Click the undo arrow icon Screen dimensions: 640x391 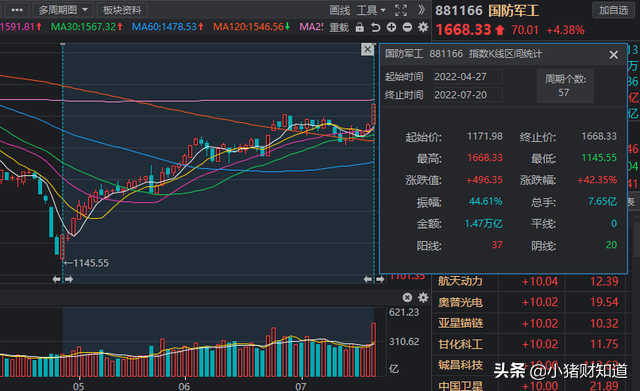pos(376,27)
